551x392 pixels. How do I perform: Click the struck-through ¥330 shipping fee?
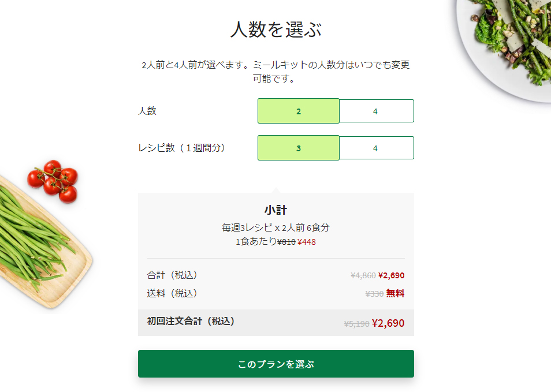click(x=374, y=294)
